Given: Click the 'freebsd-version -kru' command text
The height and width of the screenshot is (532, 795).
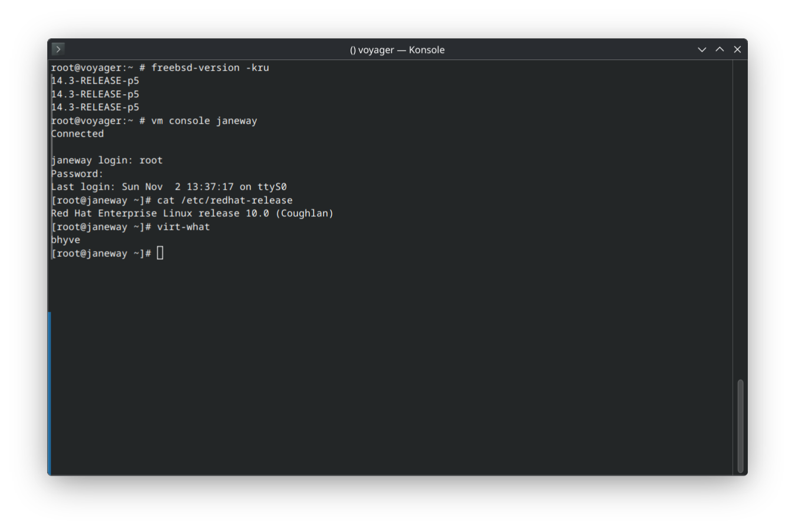Looking at the screenshot, I should pos(210,68).
